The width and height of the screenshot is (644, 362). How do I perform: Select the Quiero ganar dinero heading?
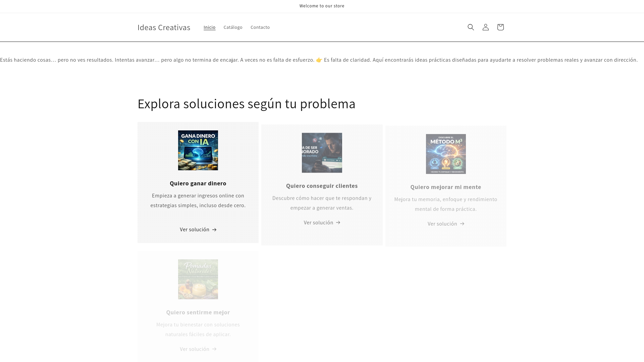(x=198, y=183)
